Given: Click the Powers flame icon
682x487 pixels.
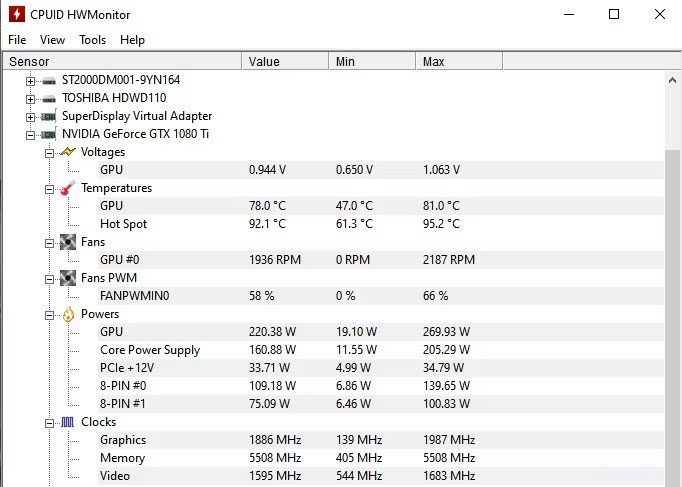Looking at the screenshot, I should pos(68,314).
